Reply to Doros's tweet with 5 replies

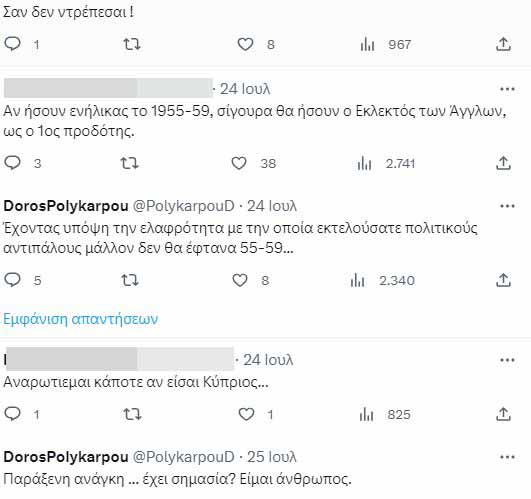[x=13, y=280]
